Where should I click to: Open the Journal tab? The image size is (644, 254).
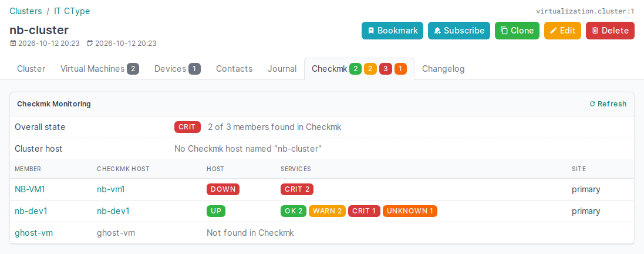coord(282,69)
